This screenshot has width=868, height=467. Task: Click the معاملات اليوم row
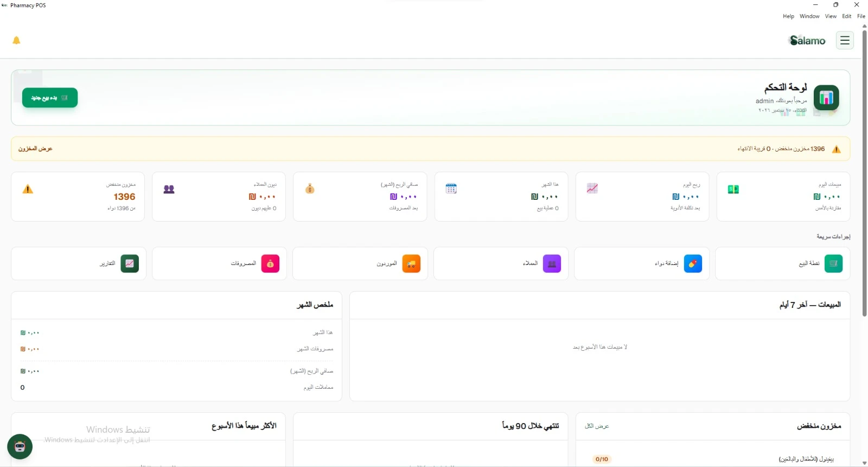(177, 387)
